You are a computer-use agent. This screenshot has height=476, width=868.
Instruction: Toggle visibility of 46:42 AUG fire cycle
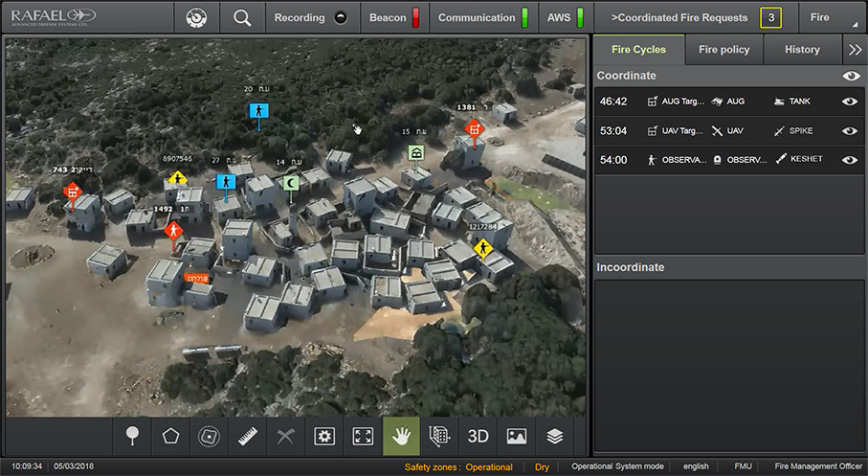[849, 102]
